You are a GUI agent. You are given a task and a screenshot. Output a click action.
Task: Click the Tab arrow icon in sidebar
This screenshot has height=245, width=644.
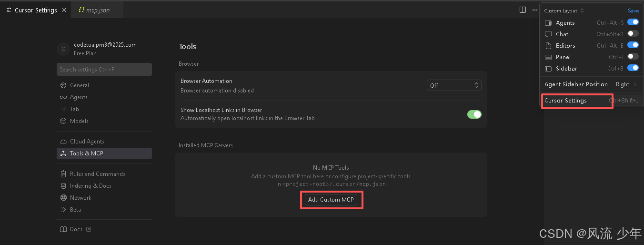click(x=63, y=109)
